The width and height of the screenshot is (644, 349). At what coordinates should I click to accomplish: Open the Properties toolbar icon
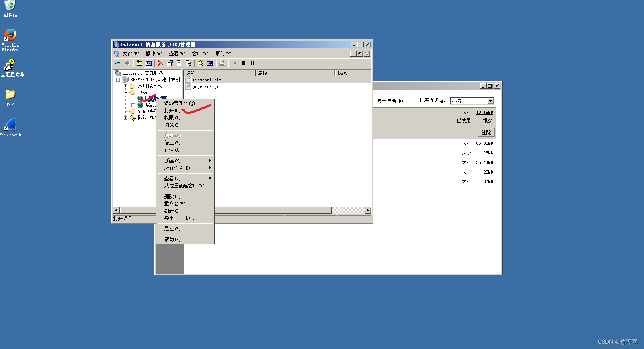click(x=170, y=63)
